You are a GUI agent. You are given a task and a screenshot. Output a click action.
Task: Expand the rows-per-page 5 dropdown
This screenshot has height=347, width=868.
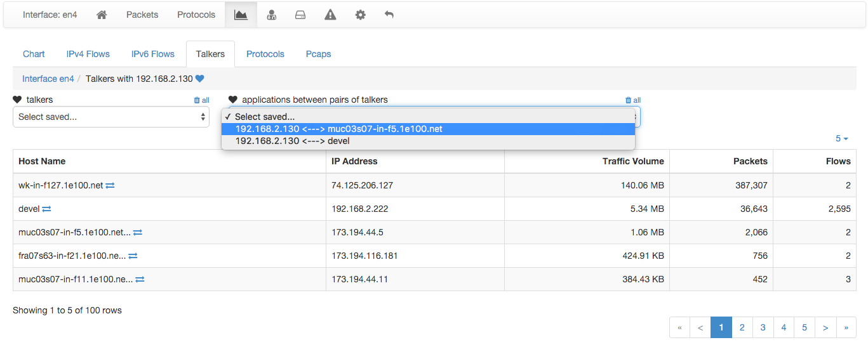842,138
